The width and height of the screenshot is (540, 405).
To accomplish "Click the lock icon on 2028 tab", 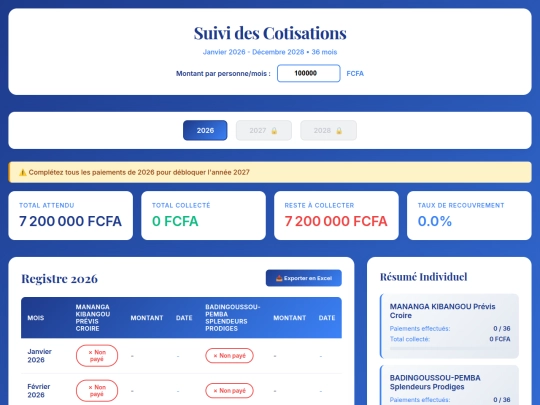I will point(339,131).
